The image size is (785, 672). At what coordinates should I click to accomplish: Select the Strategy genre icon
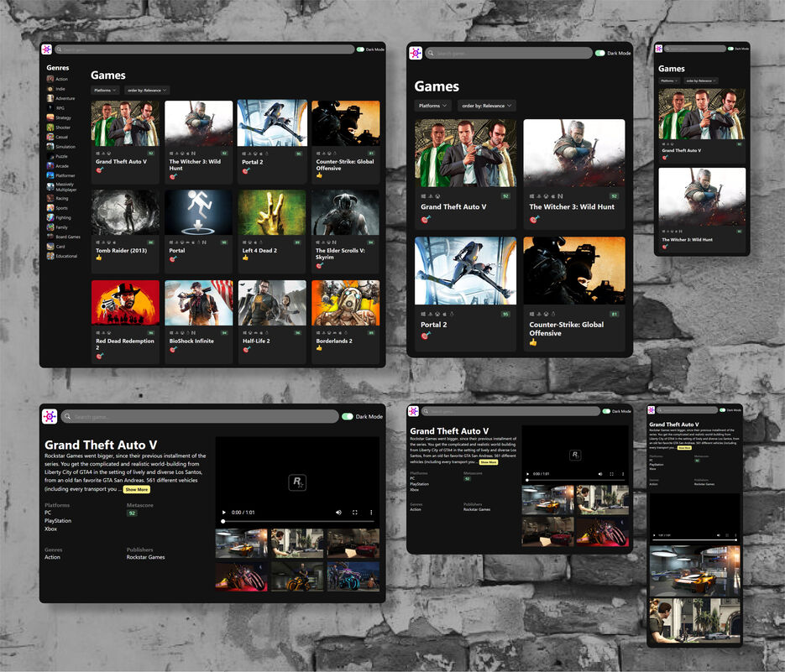point(50,117)
